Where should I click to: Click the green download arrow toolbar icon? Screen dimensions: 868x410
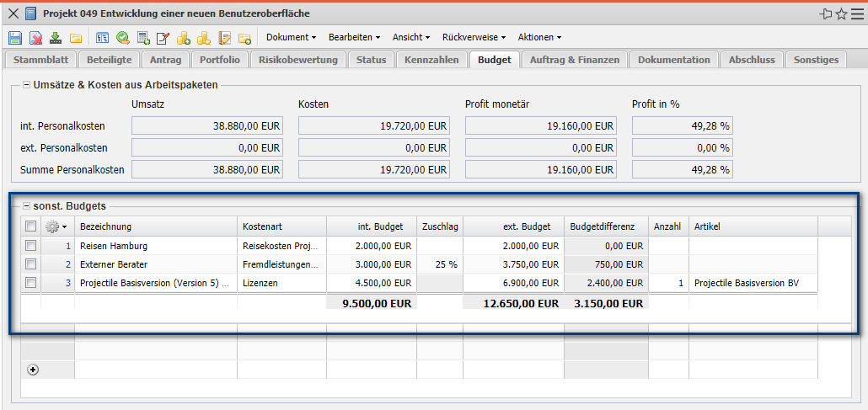tap(56, 38)
